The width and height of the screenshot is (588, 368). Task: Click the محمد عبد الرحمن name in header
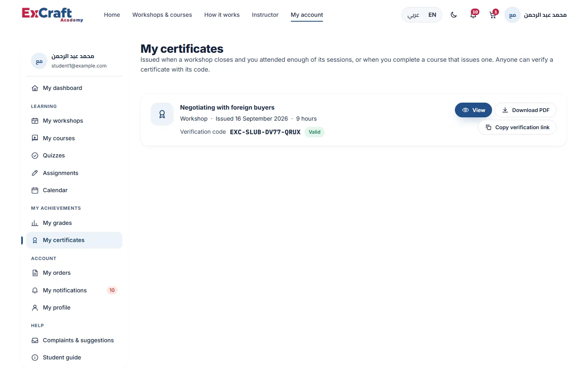pyautogui.click(x=545, y=15)
